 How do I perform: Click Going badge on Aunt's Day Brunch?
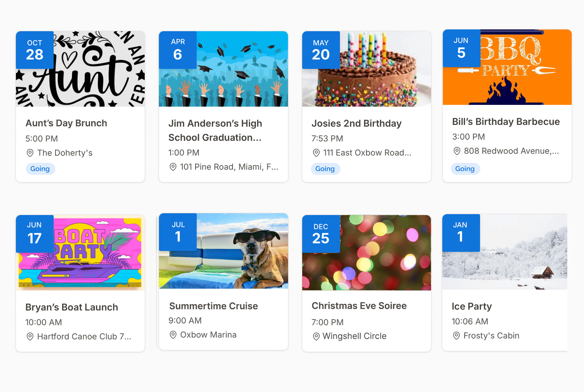coord(40,169)
